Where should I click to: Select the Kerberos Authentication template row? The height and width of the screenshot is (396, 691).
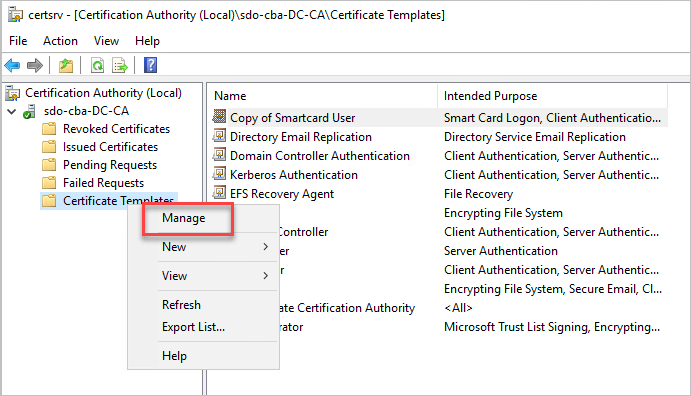tap(439, 175)
